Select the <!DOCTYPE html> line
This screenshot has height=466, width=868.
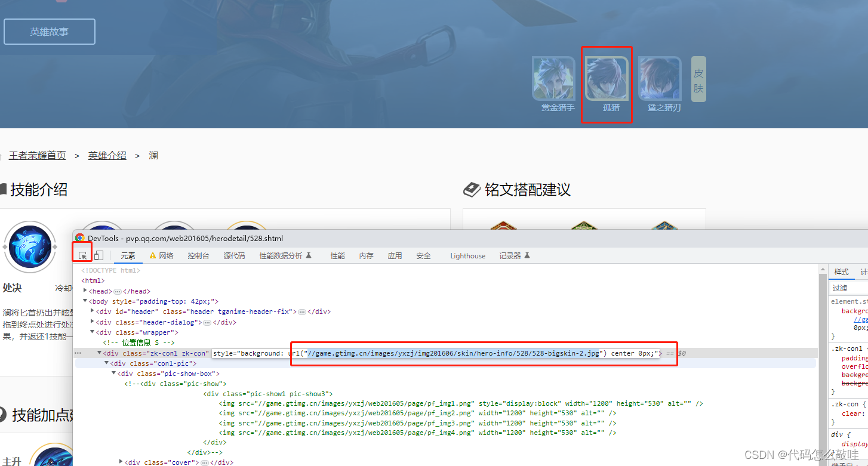tap(111, 271)
